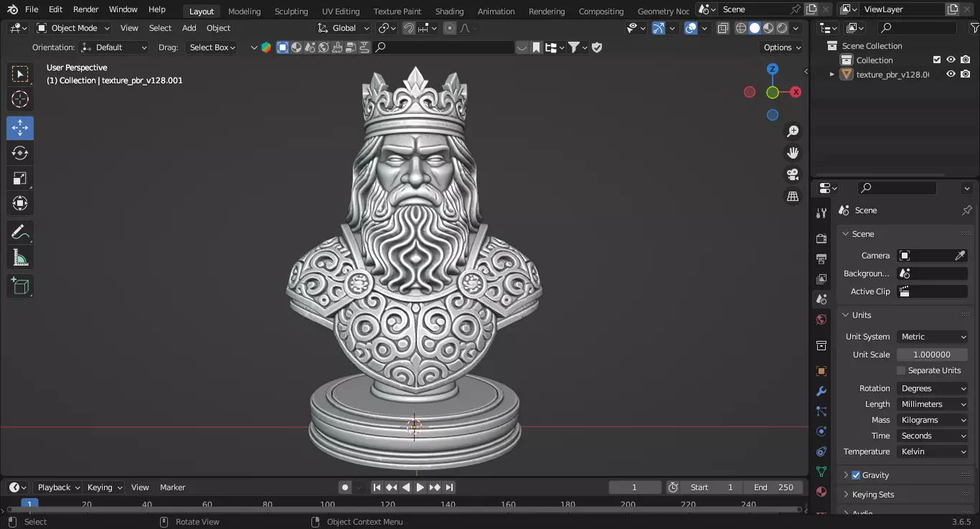This screenshot has width=980, height=529.
Task: Switch to rendered viewport shading
Action: (x=782, y=28)
